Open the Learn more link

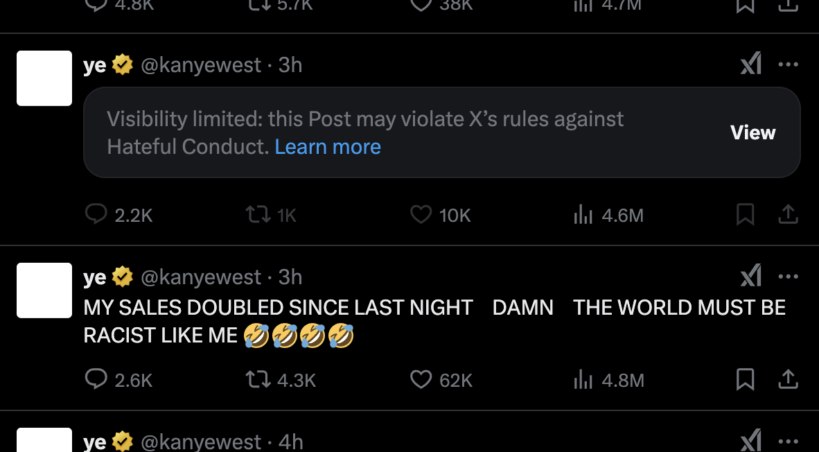coord(327,147)
